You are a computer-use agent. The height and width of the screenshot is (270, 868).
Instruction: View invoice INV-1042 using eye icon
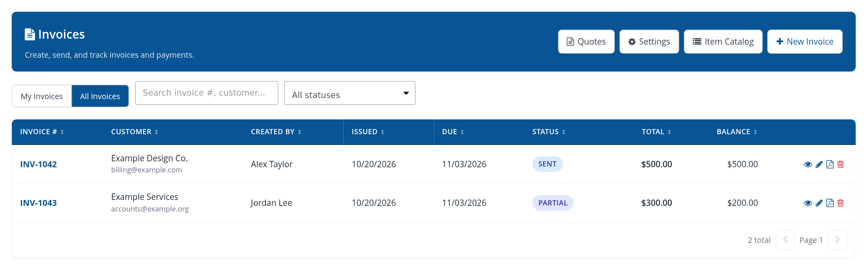(x=808, y=164)
